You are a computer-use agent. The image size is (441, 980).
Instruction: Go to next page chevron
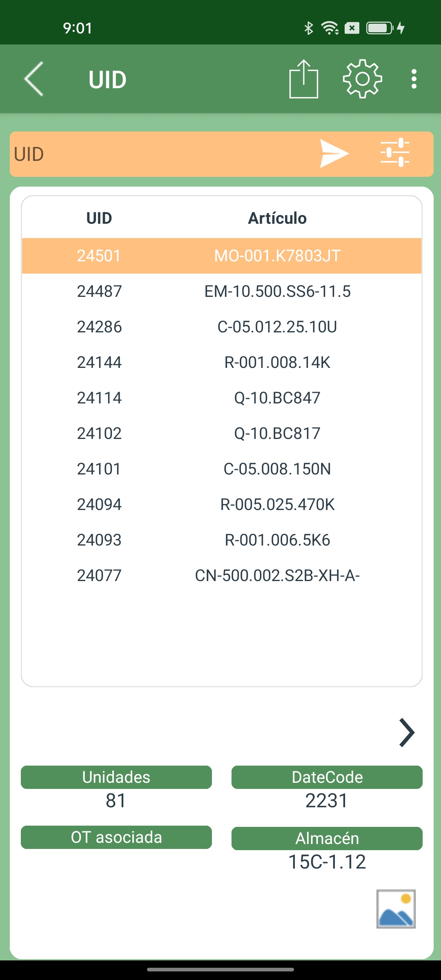(x=407, y=733)
